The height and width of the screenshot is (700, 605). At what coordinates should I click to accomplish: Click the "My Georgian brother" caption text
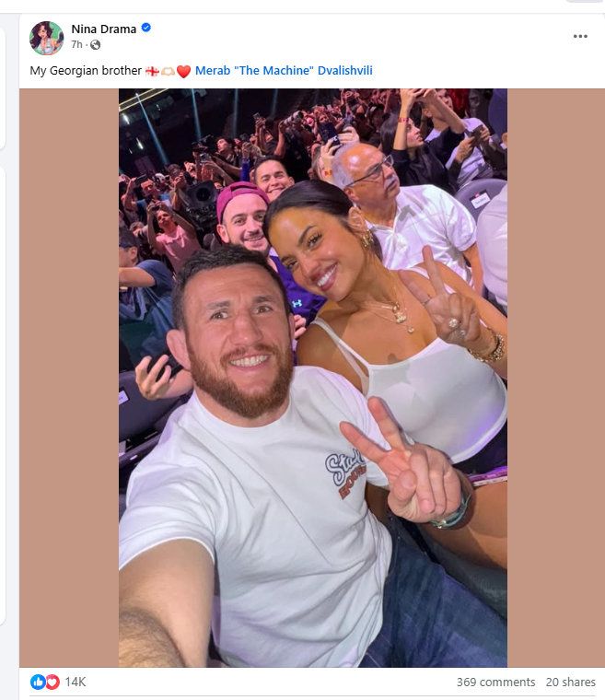pyautogui.click(x=86, y=71)
